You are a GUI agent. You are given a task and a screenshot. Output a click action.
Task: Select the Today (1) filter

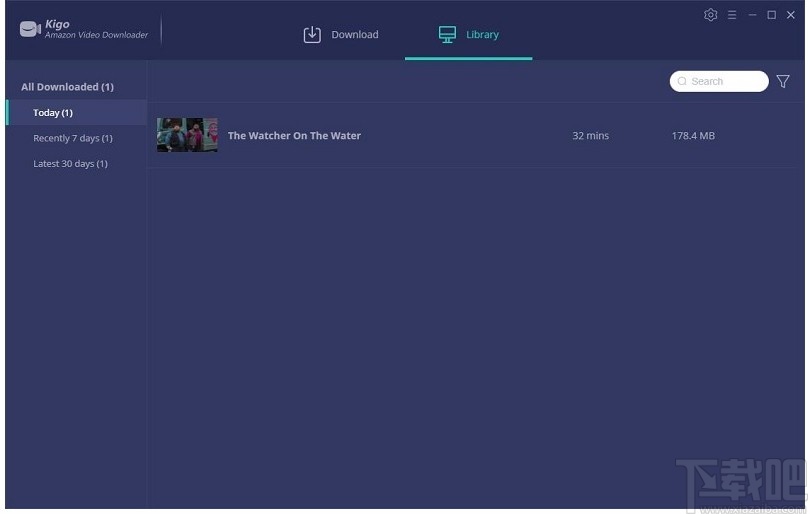pos(76,113)
